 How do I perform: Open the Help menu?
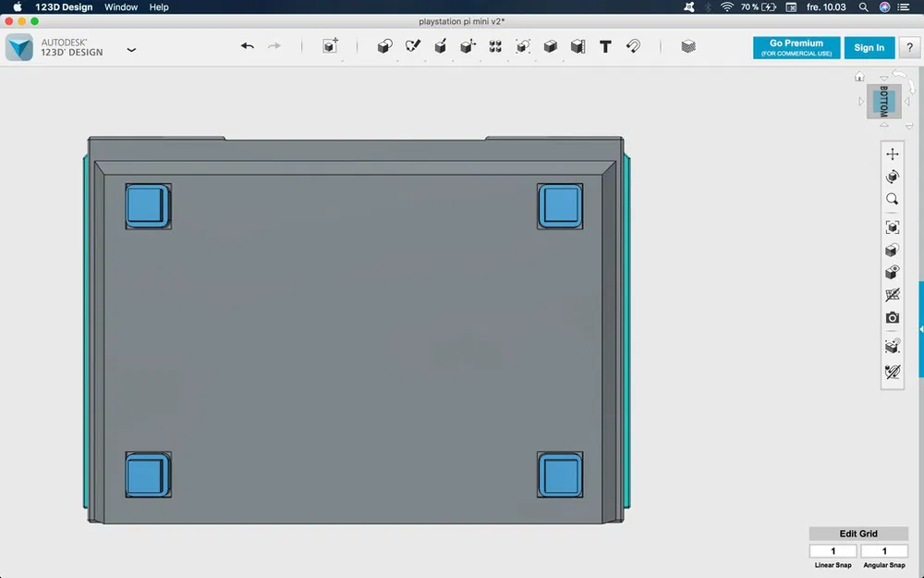pyautogui.click(x=158, y=6)
